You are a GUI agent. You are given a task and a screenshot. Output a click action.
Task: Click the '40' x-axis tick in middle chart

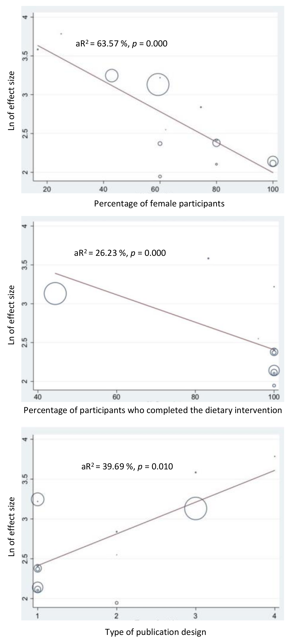(38, 397)
